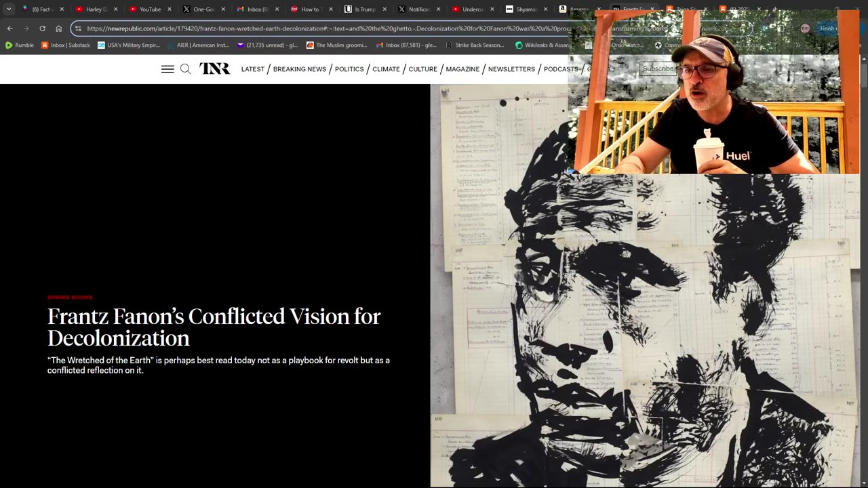Close the Is Trump tab
The height and width of the screenshot is (488, 868).
pos(384,9)
